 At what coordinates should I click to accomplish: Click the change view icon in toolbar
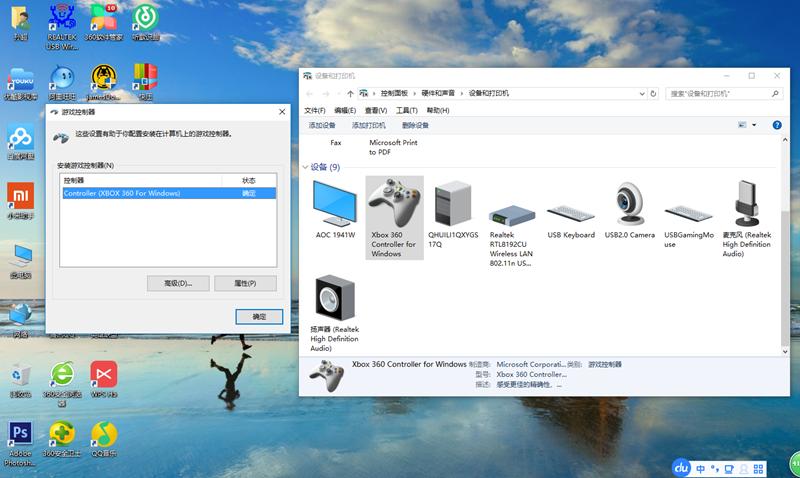click(742, 125)
